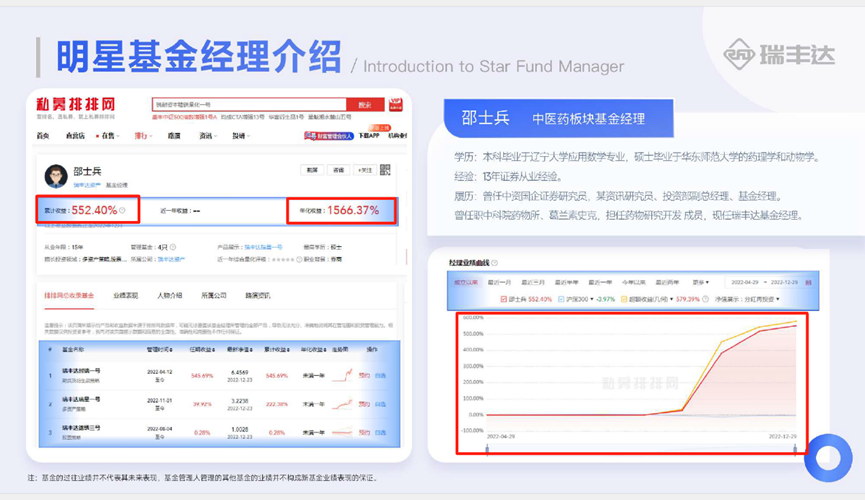This screenshot has width=865, height=500.
Task: Open the 更多 time range dropdown
Action: click(x=701, y=283)
